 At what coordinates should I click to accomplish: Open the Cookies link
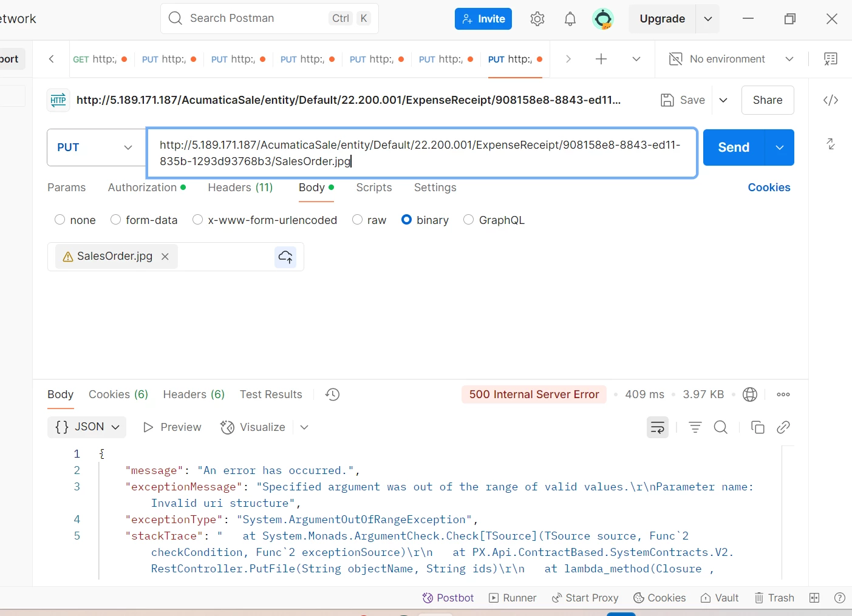point(769,188)
